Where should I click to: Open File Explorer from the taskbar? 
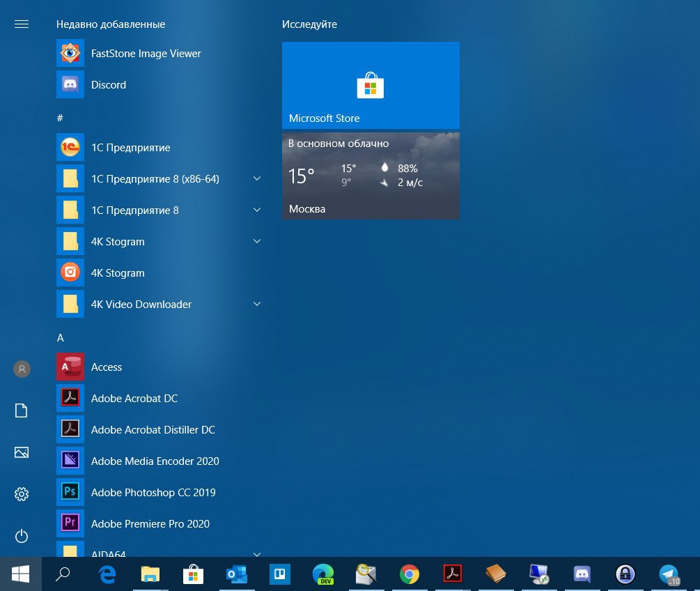150,574
